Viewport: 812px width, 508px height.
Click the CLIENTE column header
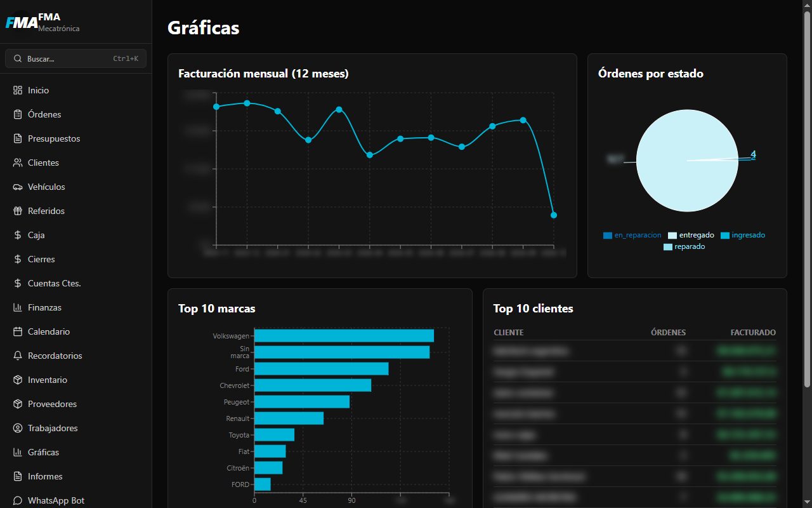pos(509,332)
